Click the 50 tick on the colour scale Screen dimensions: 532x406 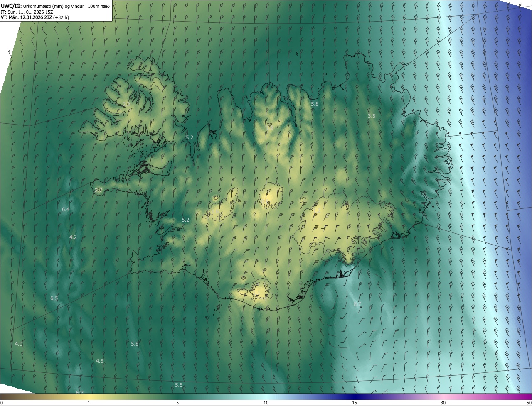pos(529,403)
